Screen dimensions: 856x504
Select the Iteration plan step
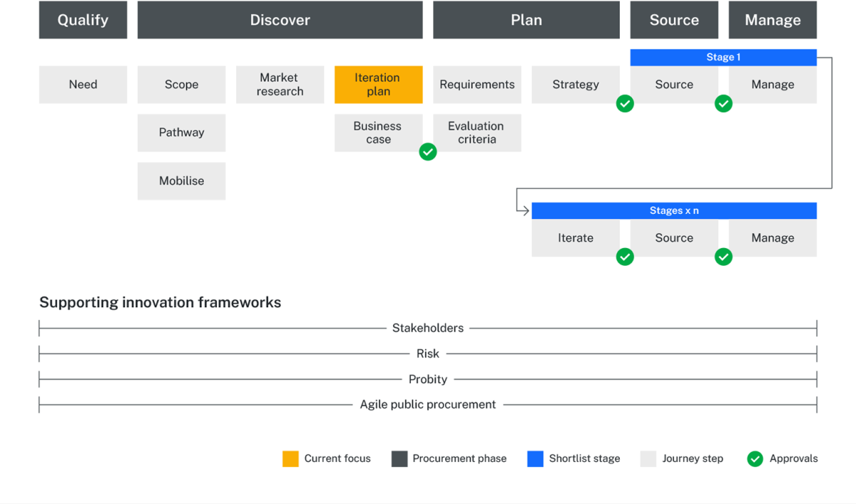click(x=378, y=84)
